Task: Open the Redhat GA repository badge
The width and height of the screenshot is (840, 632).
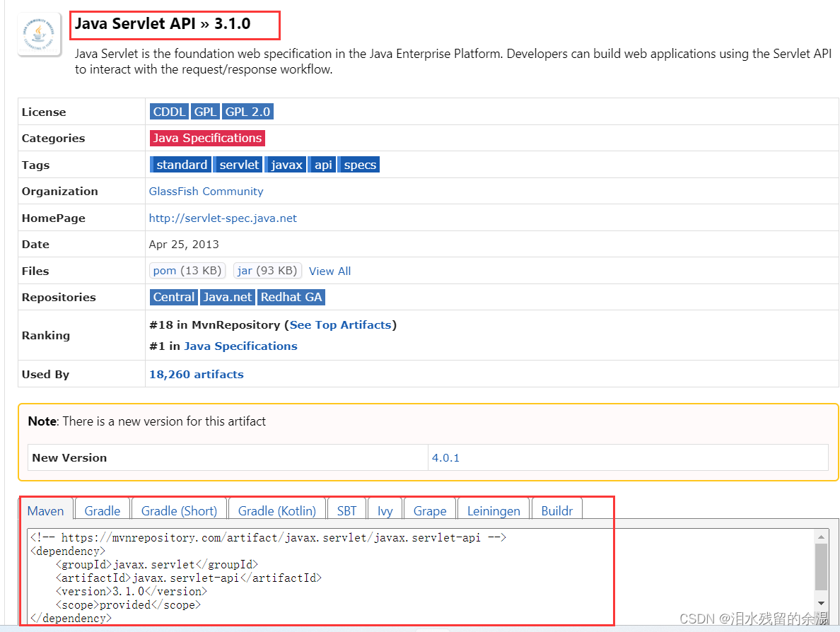Action: point(291,297)
